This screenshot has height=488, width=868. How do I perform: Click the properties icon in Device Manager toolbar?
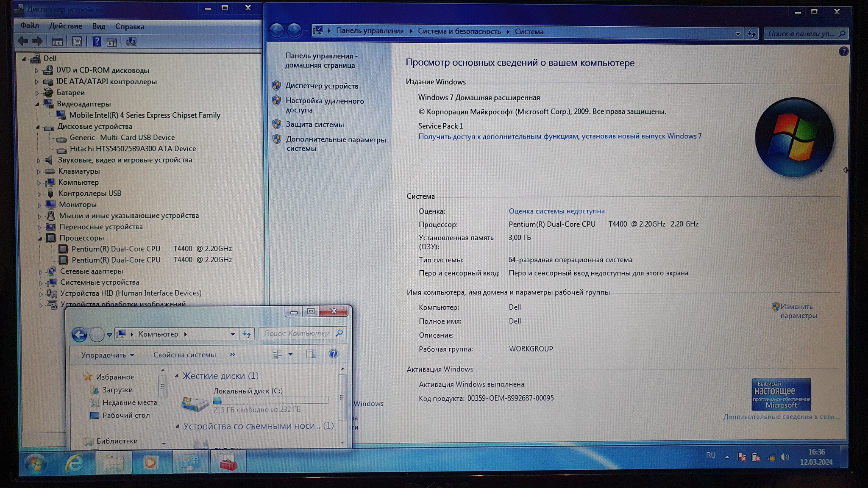coord(77,42)
